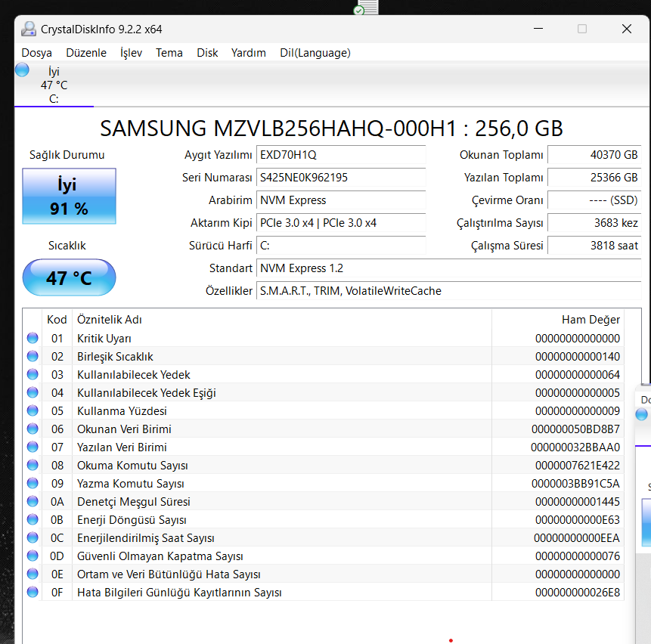Click the Sürücü Harfi field C:
The width and height of the screenshot is (651, 644).
click(341, 246)
